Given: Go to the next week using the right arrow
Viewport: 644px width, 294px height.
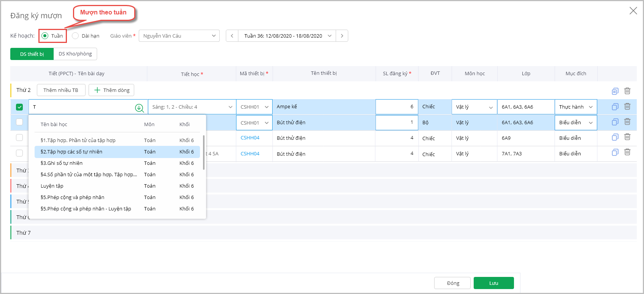Looking at the screenshot, I should coord(342,36).
